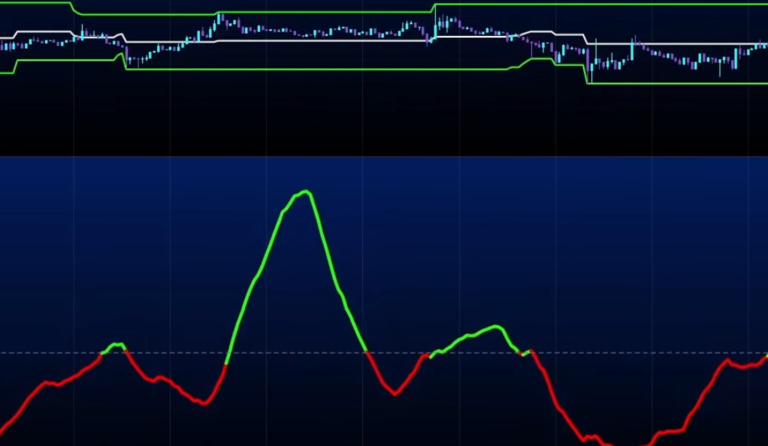Viewport: 768px width, 446px height.
Task: Click the candles cluster at the price chart's left edge
Action: pyautogui.click(x=25, y=42)
